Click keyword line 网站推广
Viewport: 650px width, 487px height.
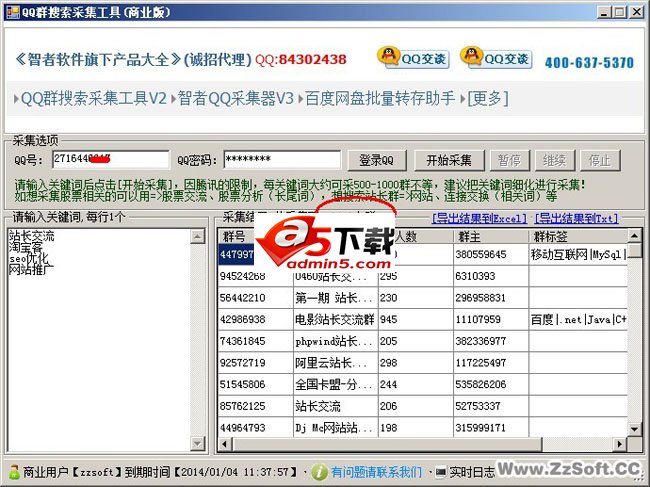tap(32, 270)
